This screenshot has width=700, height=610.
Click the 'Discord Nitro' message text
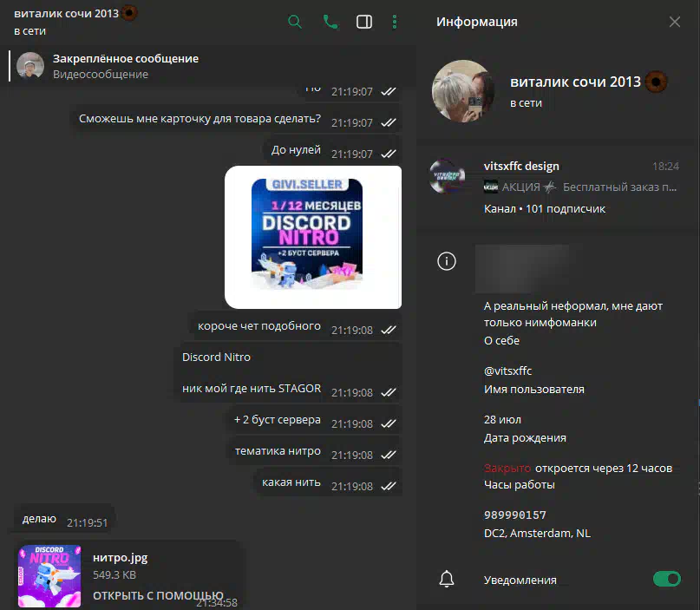216,357
